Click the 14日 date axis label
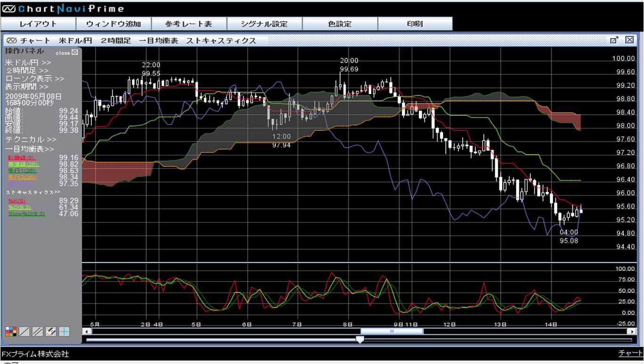 551,324
